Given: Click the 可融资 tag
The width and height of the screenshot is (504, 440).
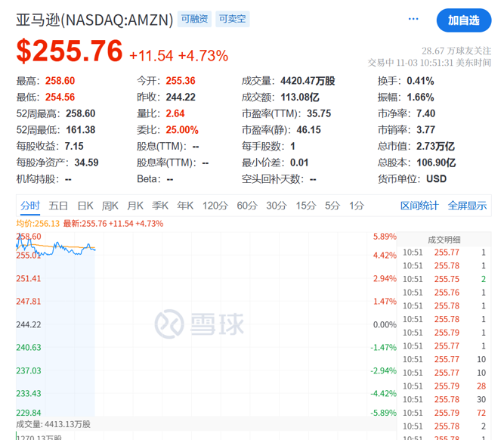Looking at the screenshot, I should [x=194, y=20].
